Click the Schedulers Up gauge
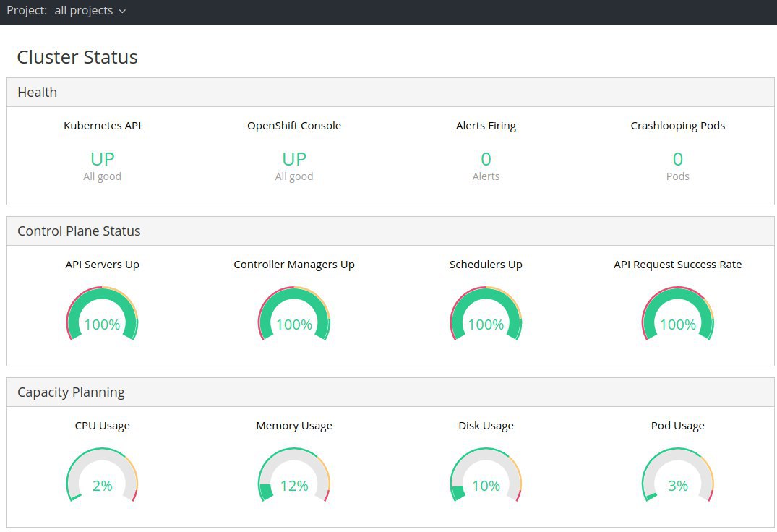The width and height of the screenshot is (777, 532). (x=486, y=314)
